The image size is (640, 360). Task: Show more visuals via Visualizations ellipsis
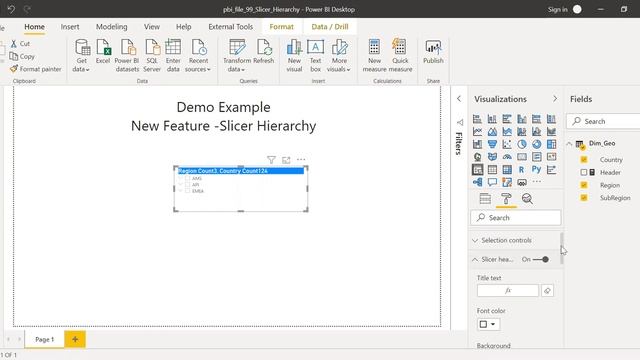click(536, 182)
